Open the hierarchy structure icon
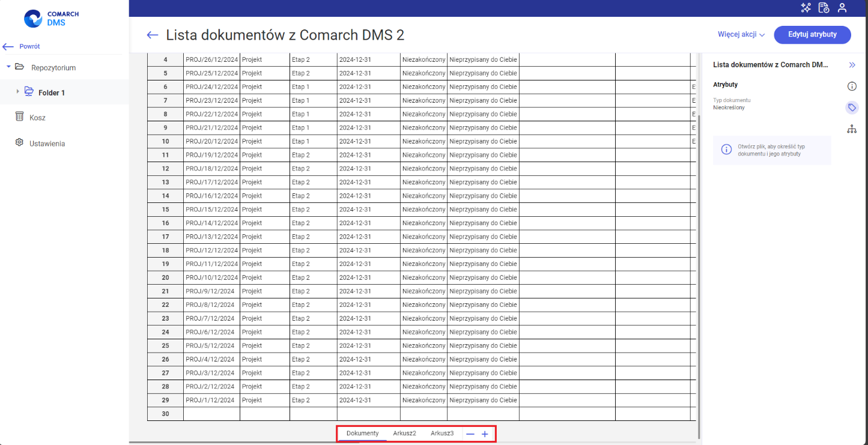This screenshot has height=445, width=868. (852, 129)
